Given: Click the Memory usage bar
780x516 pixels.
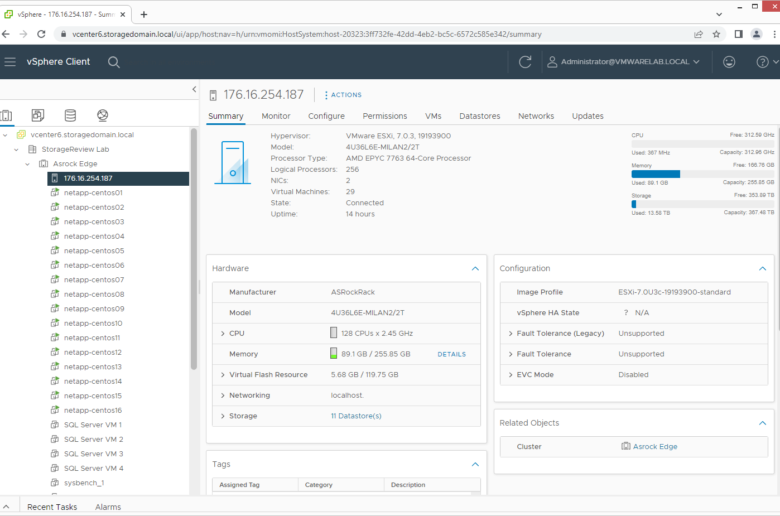Looking at the screenshot, I should [x=702, y=174].
